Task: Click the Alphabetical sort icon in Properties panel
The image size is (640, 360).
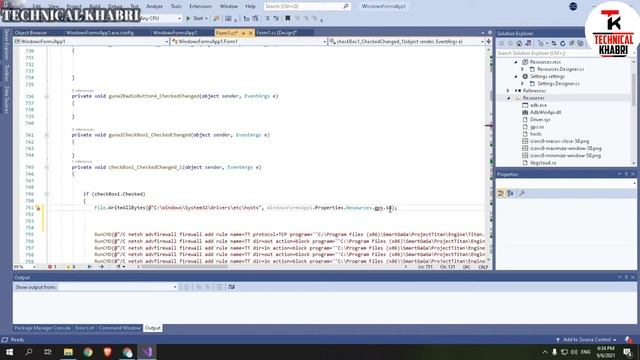Action: click(510, 193)
